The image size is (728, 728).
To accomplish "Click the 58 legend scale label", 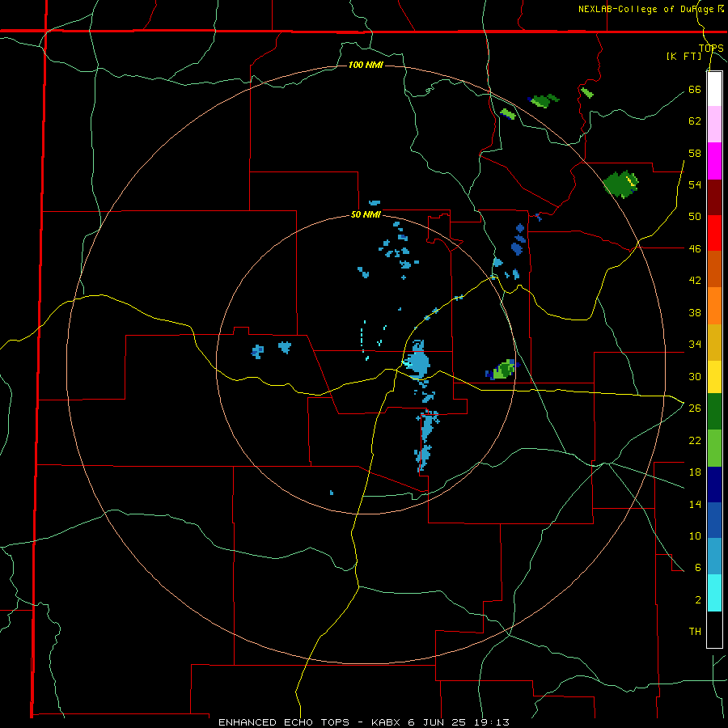I will tap(695, 153).
